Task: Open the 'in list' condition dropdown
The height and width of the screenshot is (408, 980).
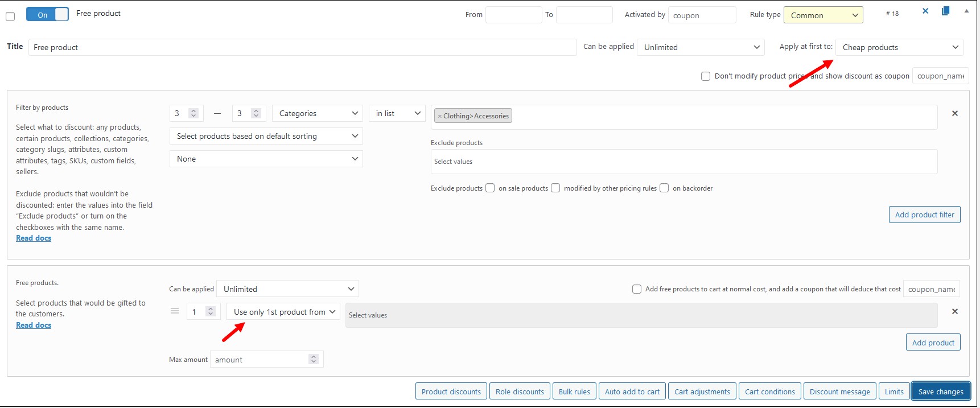Action: click(x=397, y=113)
